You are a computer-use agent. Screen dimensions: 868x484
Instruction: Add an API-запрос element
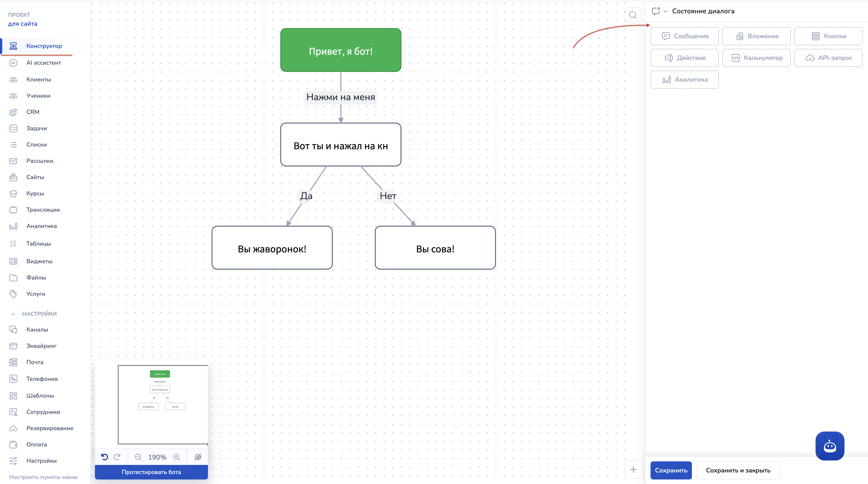pyautogui.click(x=828, y=58)
